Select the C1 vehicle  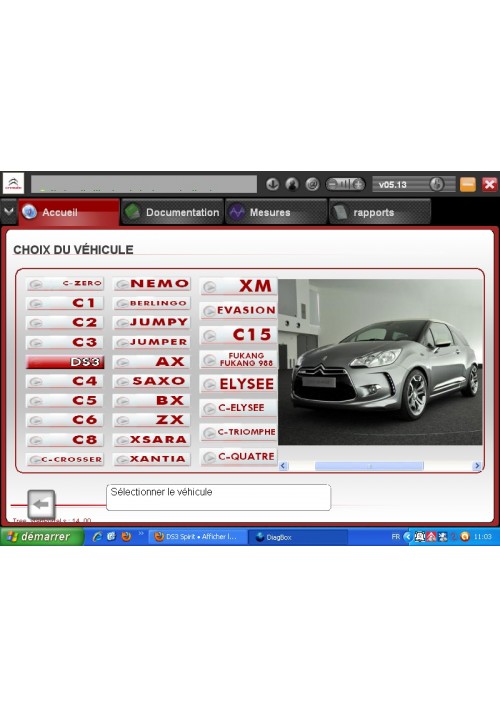[x=65, y=303]
